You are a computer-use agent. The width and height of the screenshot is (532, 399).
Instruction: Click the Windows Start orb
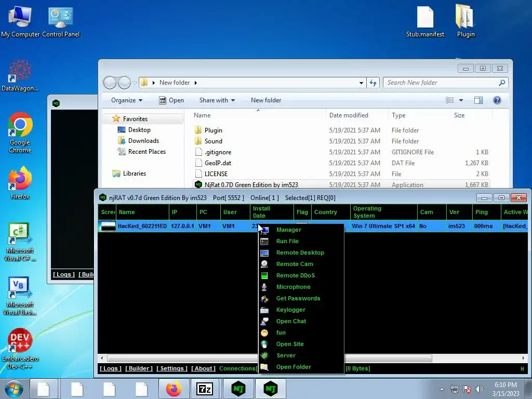tap(14, 389)
